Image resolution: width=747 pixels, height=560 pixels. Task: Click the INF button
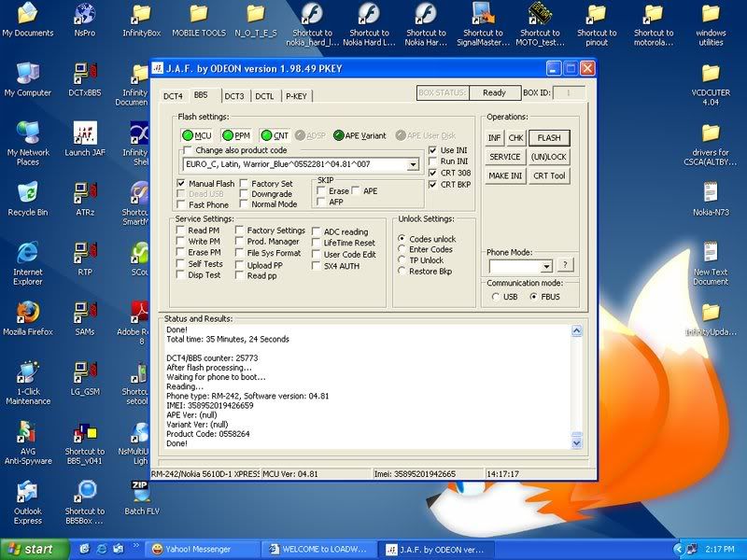click(x=495, y=138)
